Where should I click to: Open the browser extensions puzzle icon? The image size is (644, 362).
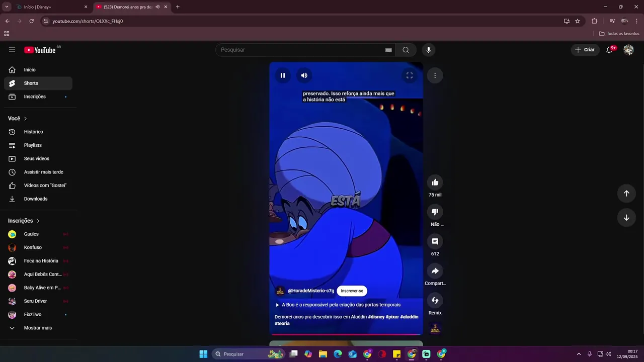coord(595,21)
